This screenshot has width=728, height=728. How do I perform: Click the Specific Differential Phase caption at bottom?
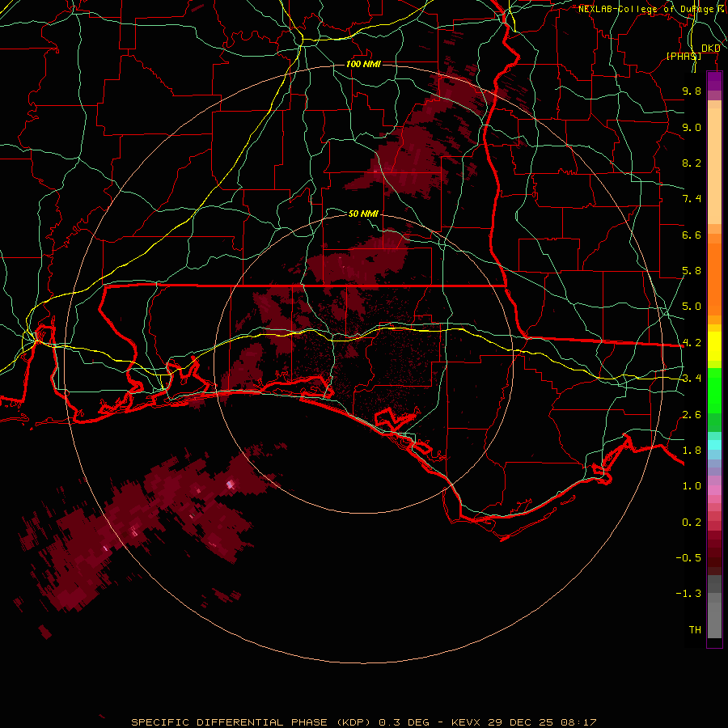[x=363, y=722]
